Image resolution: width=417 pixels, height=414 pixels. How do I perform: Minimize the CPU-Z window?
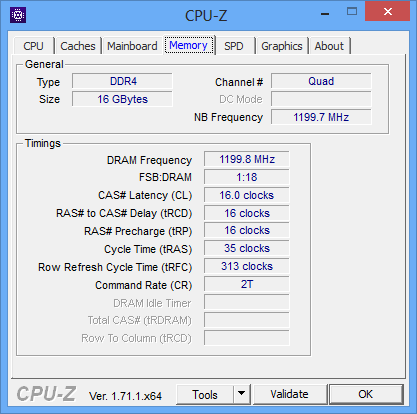click(x=325, y=14)
